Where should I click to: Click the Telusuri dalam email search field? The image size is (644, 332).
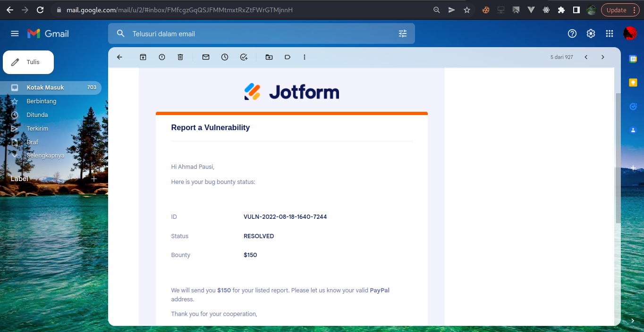260,33
